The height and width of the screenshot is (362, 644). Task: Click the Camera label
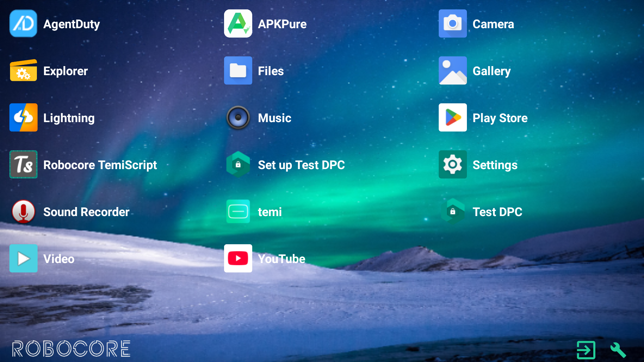click(x=493, y=24)
